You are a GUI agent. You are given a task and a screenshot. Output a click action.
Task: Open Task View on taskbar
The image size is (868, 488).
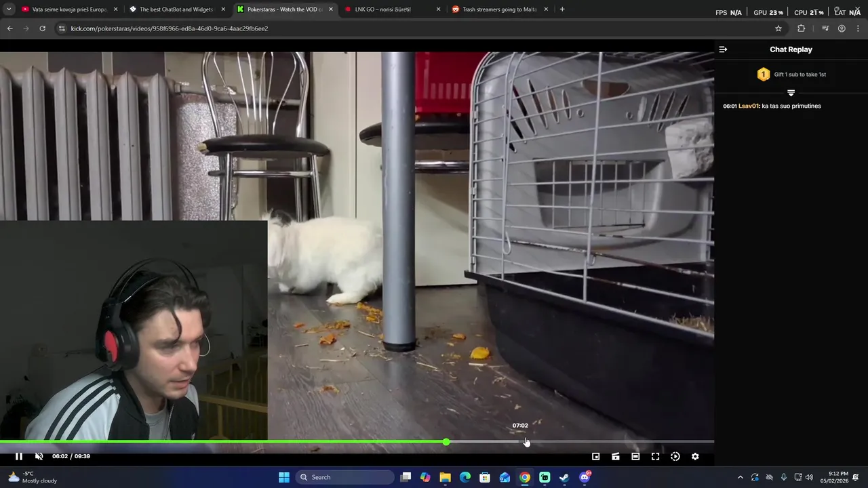(406, 477)
